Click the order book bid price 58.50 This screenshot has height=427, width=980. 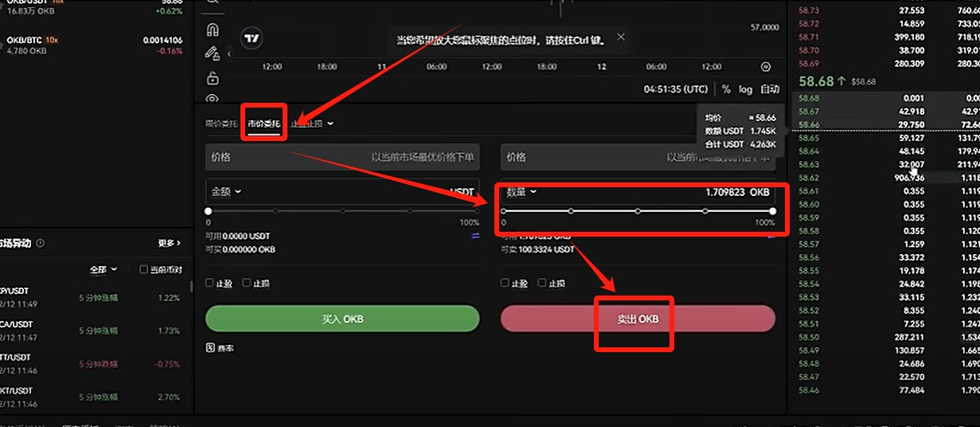coord(809,337)
